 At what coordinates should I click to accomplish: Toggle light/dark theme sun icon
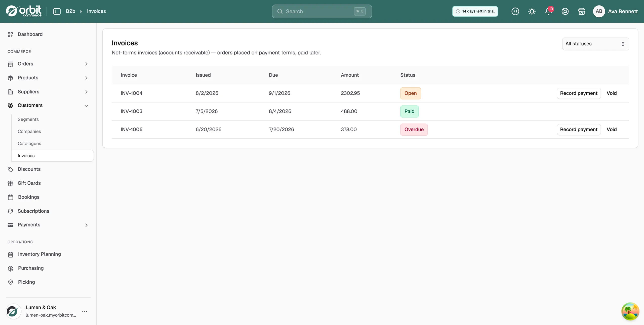532,11
